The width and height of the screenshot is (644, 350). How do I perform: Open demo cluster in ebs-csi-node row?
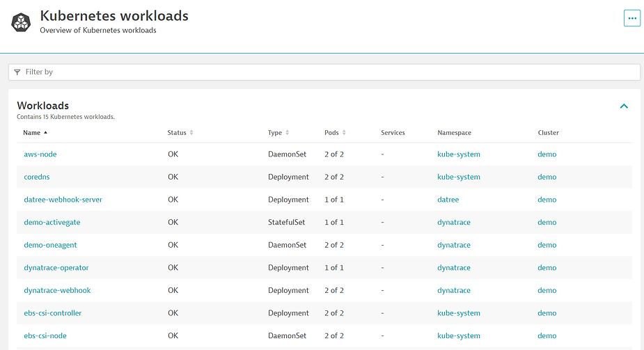coord(547,335)
